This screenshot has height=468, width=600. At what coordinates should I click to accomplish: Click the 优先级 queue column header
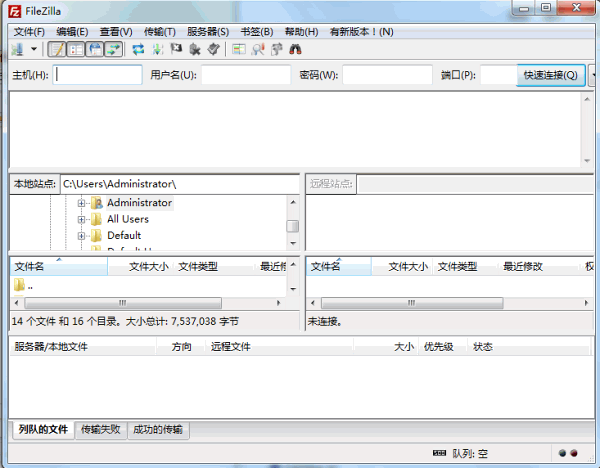click(x=443, y=347)
